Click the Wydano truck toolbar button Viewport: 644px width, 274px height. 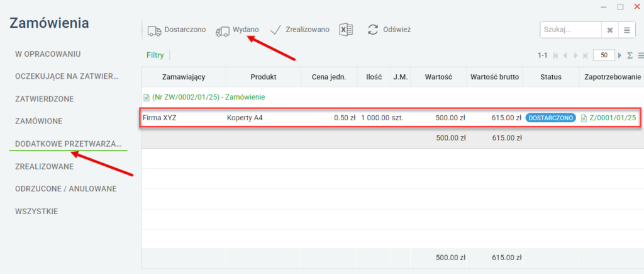[237, 30]
